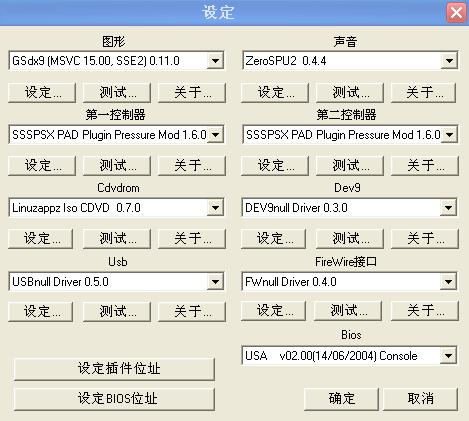Test the 第二控制器 plugin
469x421 pixels.
click(x=350, y=165)
